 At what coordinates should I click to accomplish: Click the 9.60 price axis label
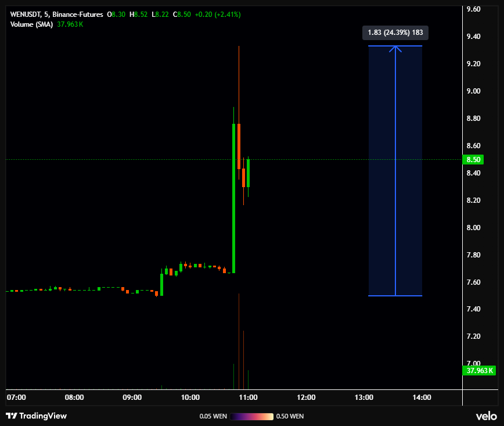473,9
